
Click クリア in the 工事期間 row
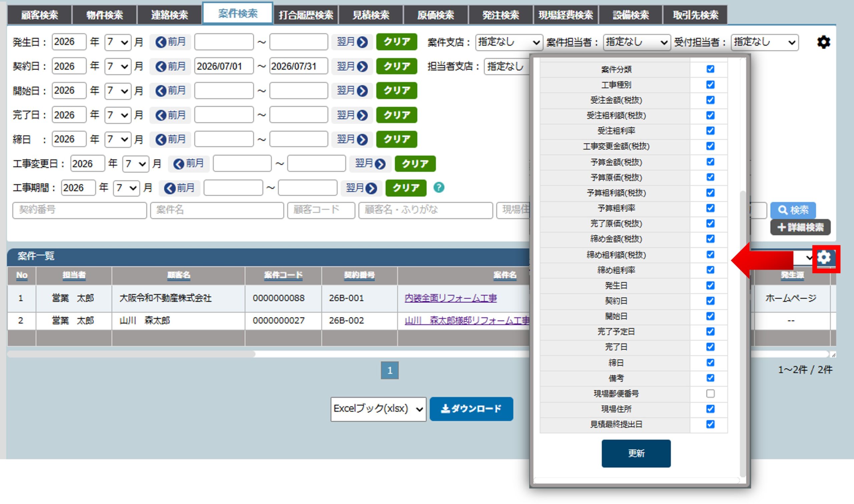coord(406,188)
